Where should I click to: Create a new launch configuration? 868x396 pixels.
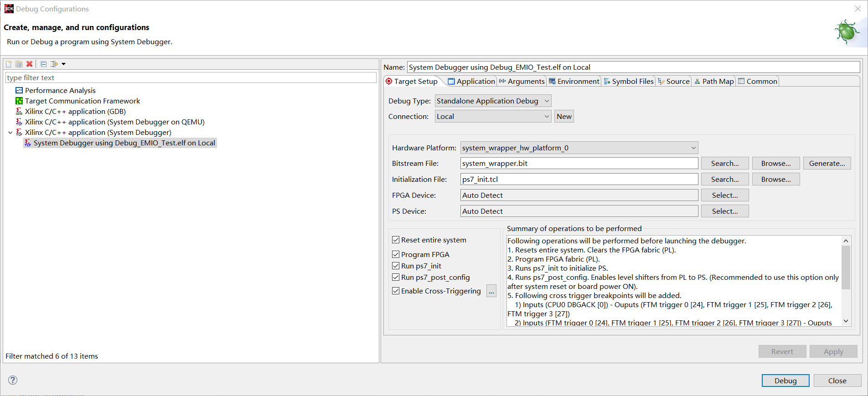(9, 64)
